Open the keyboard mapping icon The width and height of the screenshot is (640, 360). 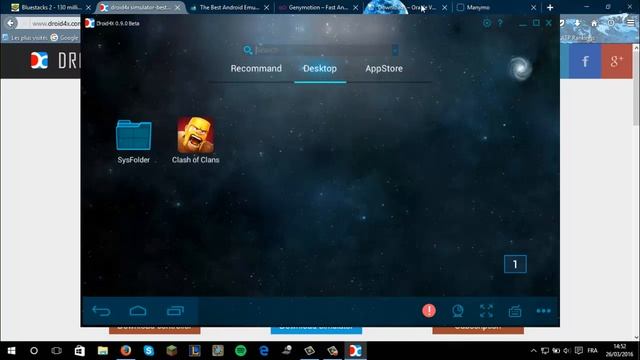coord(515,311)
